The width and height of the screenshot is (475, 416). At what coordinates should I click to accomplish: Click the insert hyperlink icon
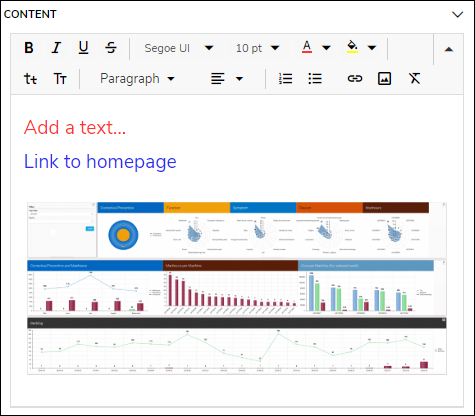point(355,79)
